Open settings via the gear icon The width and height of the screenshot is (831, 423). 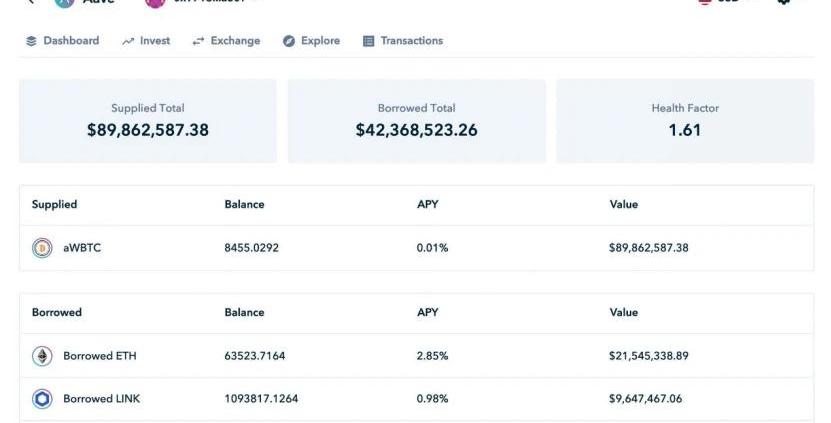tap(783, 2)
